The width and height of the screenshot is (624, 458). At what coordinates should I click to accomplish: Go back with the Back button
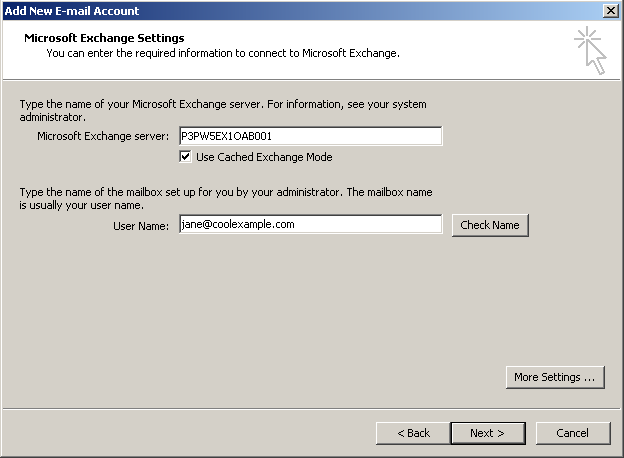[413, 433]
